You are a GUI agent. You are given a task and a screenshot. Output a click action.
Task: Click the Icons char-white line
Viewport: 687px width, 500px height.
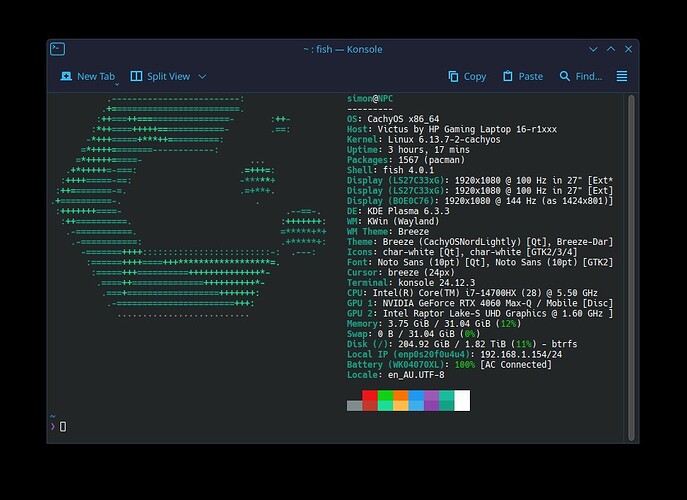click(x=462, y=252)
